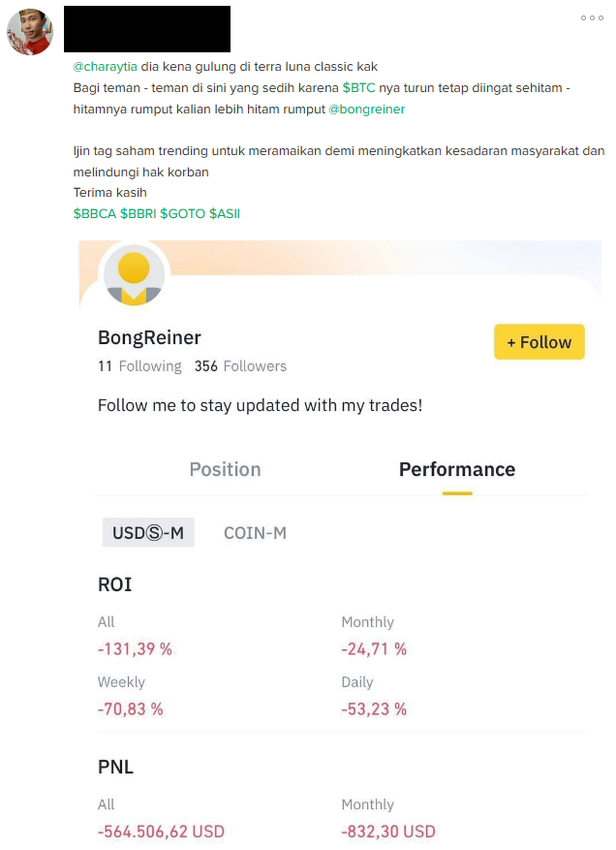
Task: Click the poster's profile avatar
Action: coord(29,30)
